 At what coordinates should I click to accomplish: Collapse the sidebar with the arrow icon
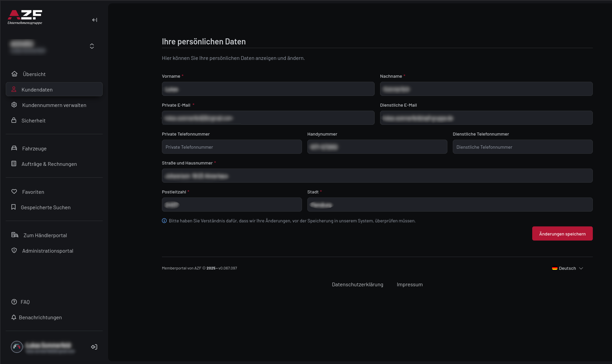click(x=95, y=20)
